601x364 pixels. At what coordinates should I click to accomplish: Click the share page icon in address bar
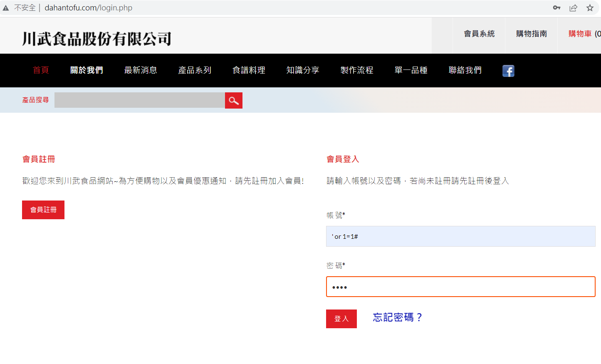pos(574,7)
